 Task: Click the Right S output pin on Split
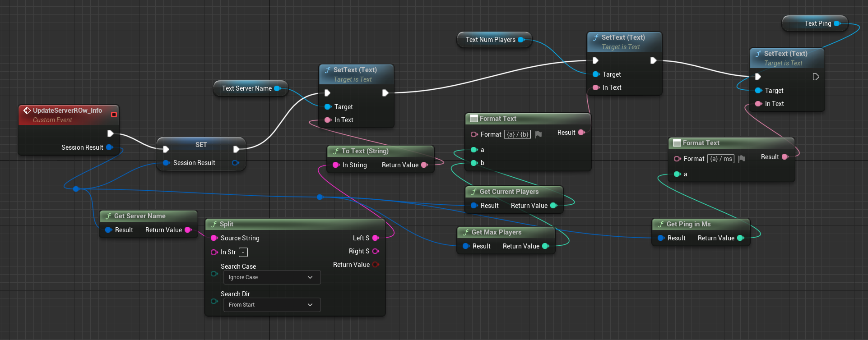click(x=376, y=251)
